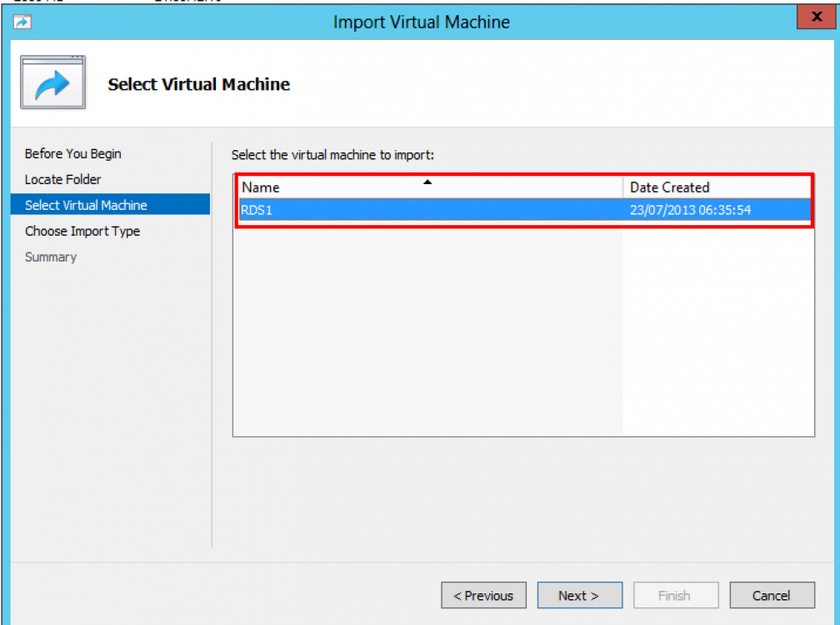Image resolution: width=840 pixels, height=625 pixels.
Task: Click the Import Virtual Machine header icon
Action: click(52, 82)
